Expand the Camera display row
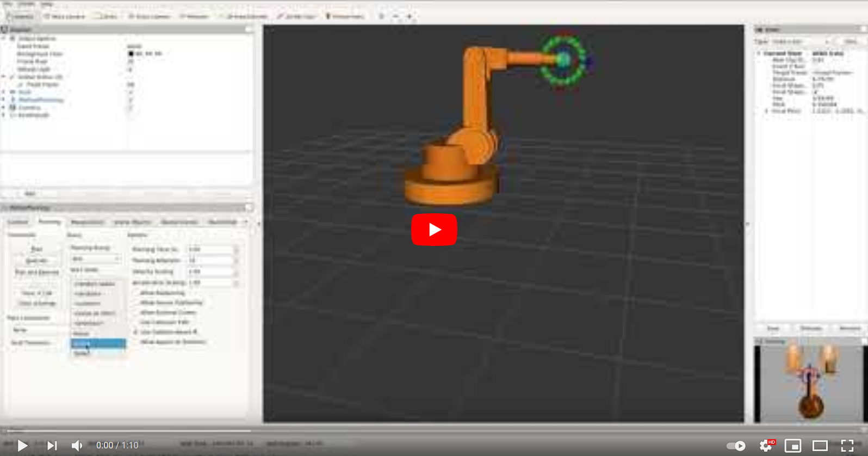The image size is (868, 456). pos(4,108)
